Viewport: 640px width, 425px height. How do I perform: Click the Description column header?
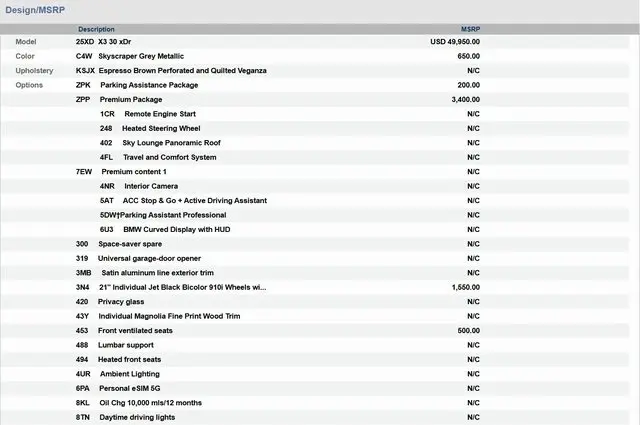click(96, 29)
